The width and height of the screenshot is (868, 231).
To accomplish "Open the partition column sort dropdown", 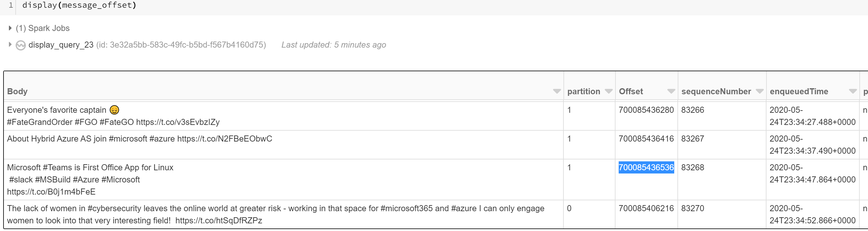I will [608, 91].
